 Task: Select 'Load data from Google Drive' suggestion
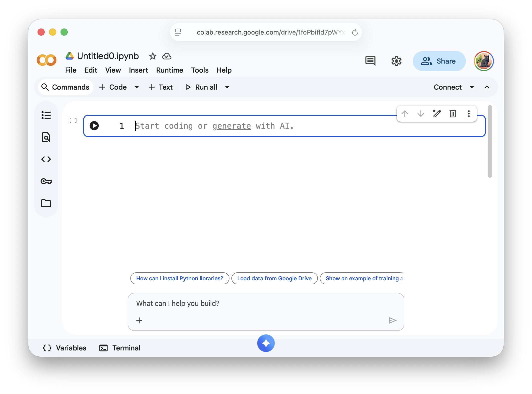tap(275, 278)
